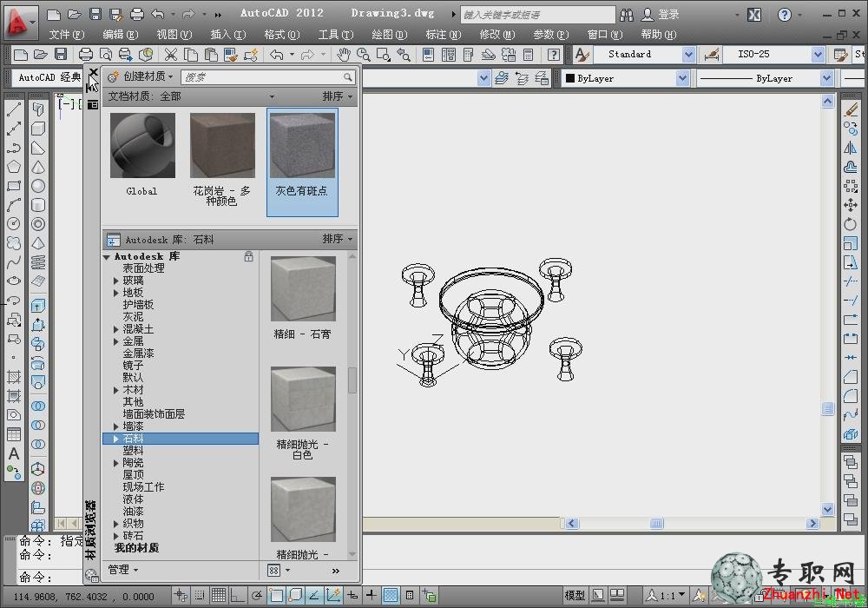868x608 pixels.
Task: Open the ISO-25 dimension style dropdown
Action: tap(818, 54)
